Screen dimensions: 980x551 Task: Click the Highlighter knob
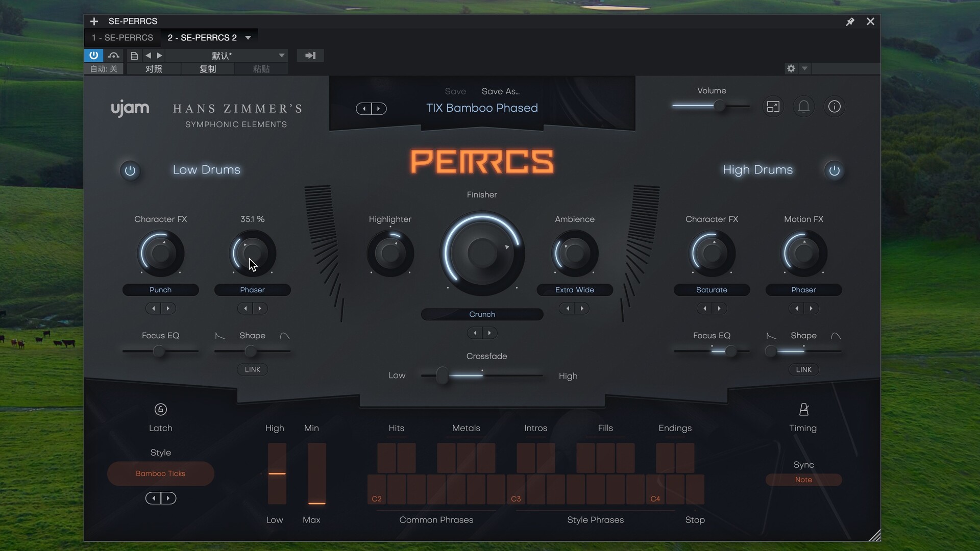[x=390, y=253]
